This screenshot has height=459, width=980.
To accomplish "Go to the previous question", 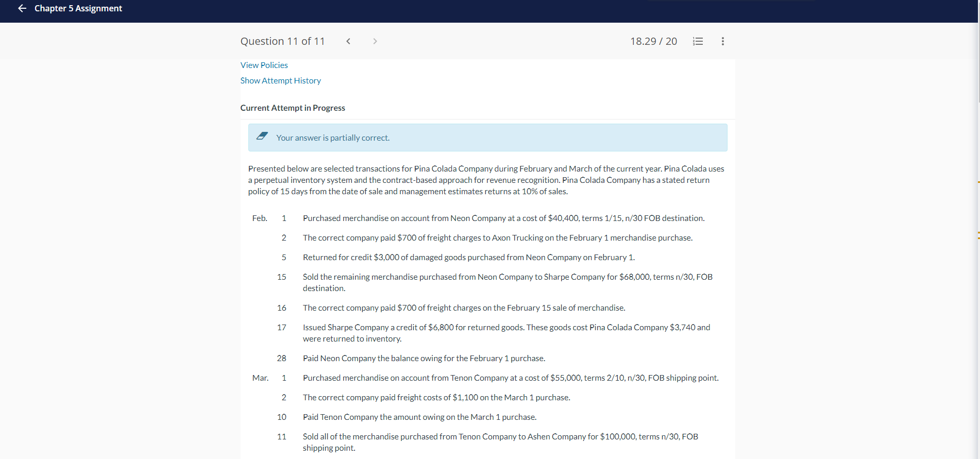I will (348, 41).
